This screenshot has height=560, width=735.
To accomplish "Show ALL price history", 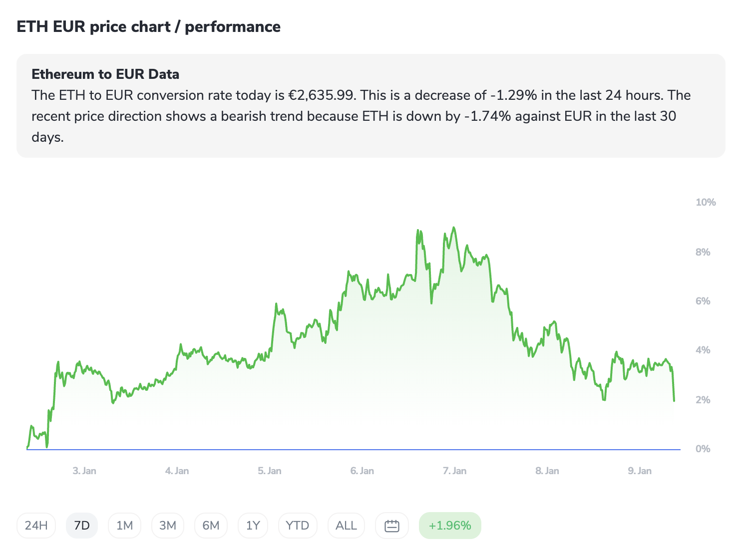I will coord(346,526).
